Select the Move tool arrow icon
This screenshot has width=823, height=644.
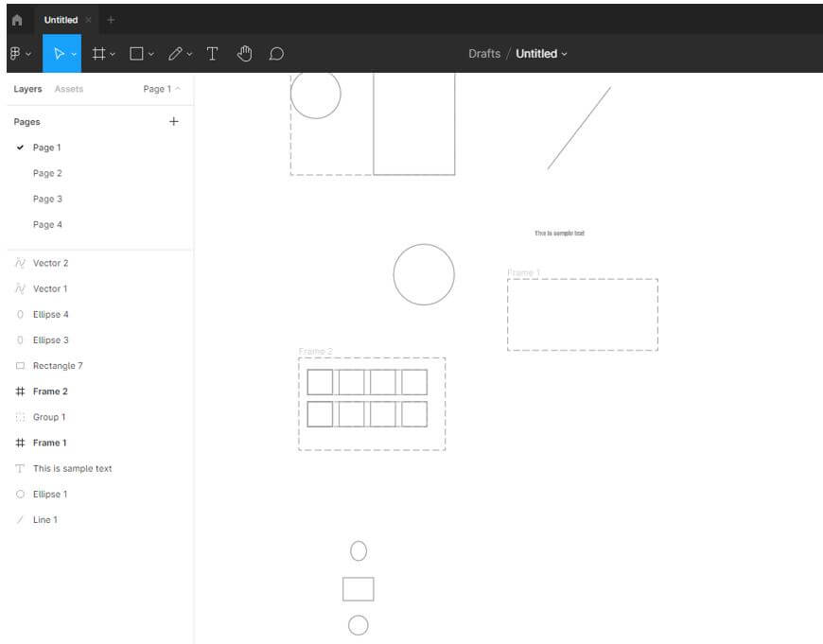59,54
